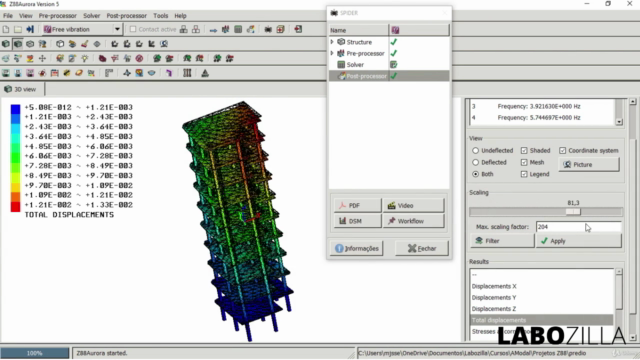This screenshot has height=360, width=640.
Task: Click the white outlined cube icon
Action: coord(60,44)
